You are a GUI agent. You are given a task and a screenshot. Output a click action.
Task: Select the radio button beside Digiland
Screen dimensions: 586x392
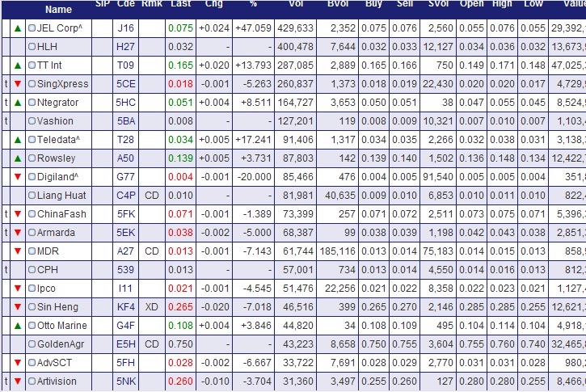click(x=32, y=177)
